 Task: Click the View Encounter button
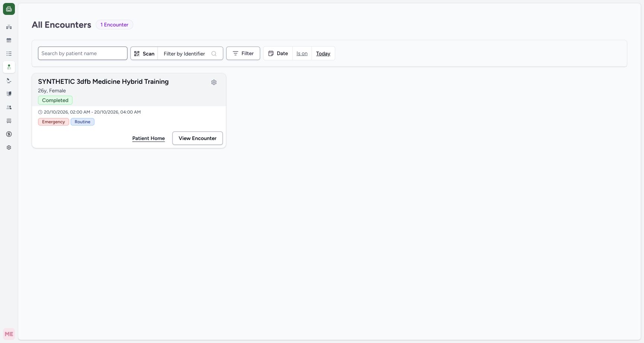pyautogui.click(x=198, y=138)
